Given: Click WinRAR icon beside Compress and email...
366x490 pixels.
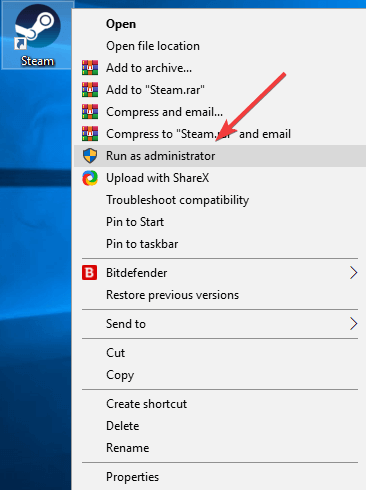Looking at the screenshot, I should coord(90,112).
